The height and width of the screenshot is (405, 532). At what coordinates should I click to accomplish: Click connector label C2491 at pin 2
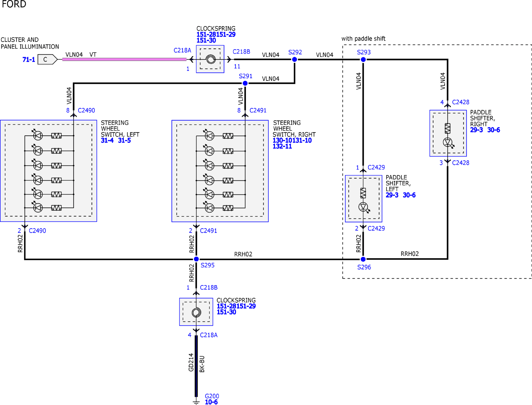[x=209, y=231]
